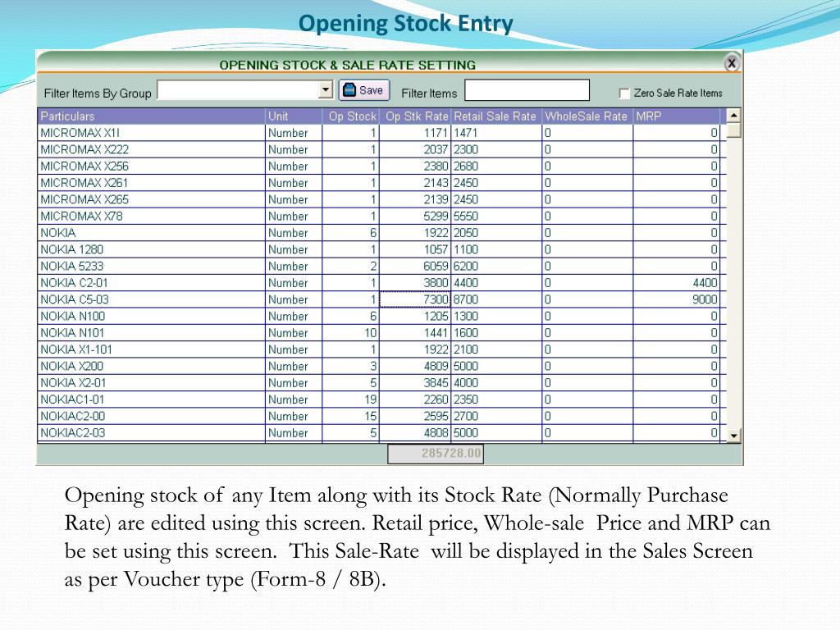Click the 1300 retail rate for NOKIA N100
This screenshot has width=840, height=630.
point(496,316)
